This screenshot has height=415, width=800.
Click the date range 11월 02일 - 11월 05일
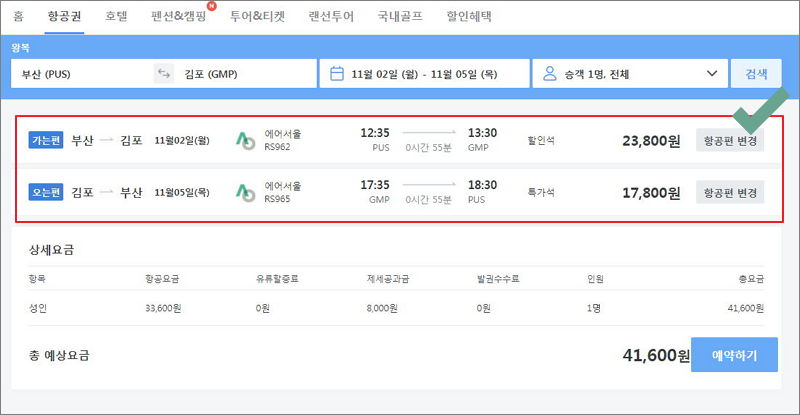[x=424, y=74]
